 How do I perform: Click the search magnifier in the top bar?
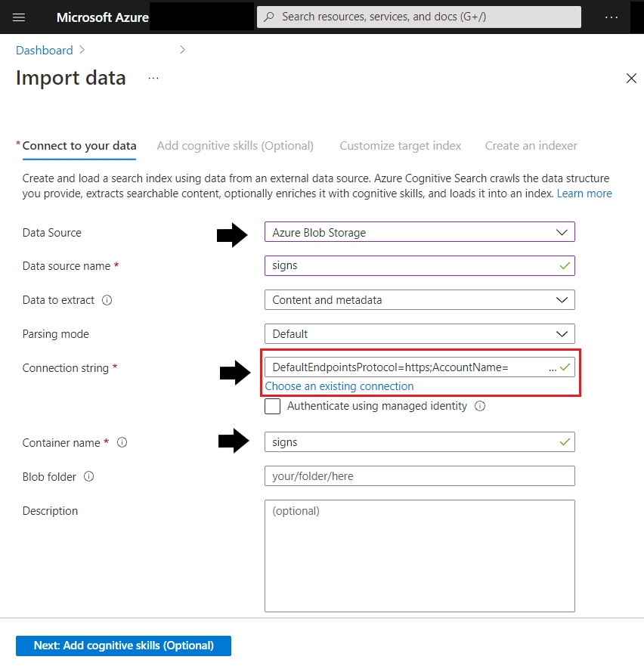pos(270,17)
